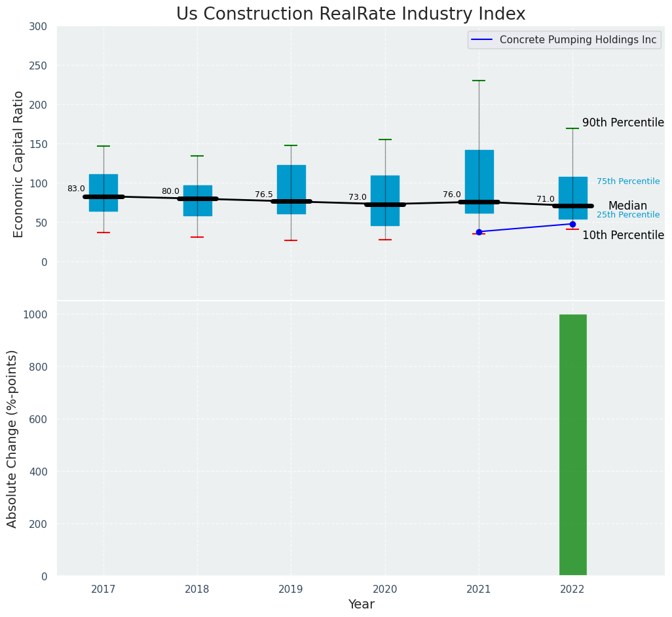Click the chart title text
This screenshot has width=672, height=617.
coord(350,14)
